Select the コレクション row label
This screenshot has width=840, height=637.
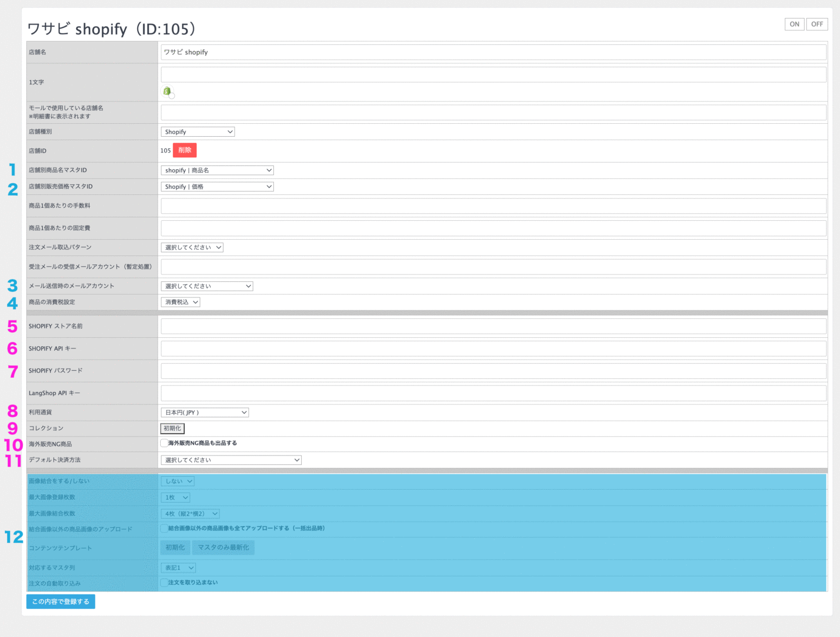(46, 428)
